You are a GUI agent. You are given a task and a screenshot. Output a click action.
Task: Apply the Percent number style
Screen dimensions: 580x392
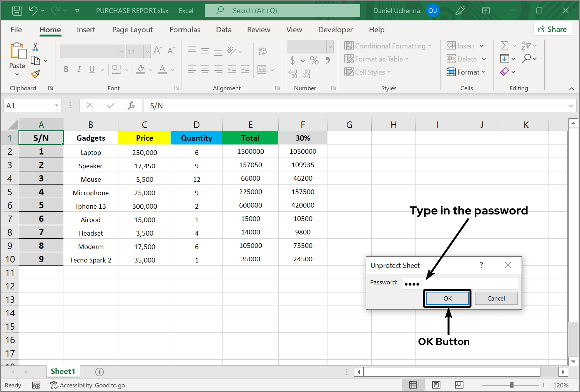point(314,61)
